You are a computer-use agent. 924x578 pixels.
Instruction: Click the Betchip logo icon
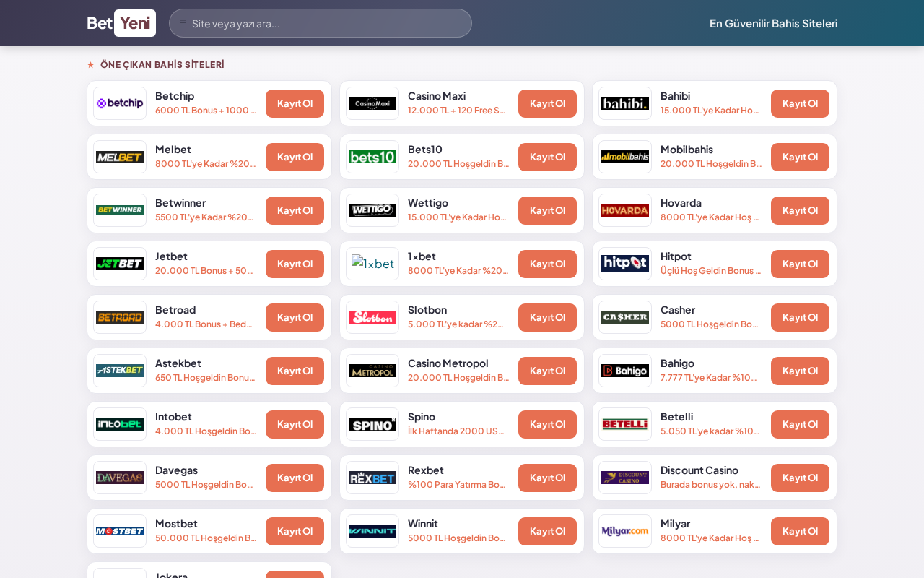pos(120,103)
